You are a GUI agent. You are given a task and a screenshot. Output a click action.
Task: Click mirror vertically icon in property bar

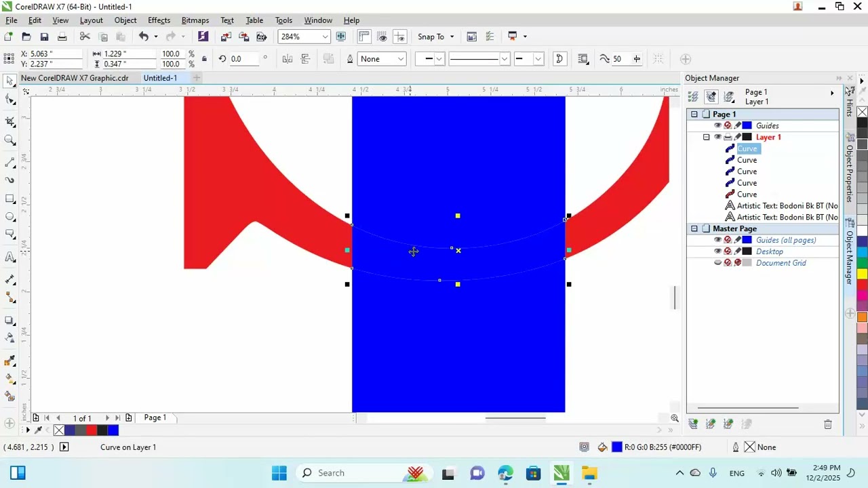pyautogui.click(x=305, y=59)
